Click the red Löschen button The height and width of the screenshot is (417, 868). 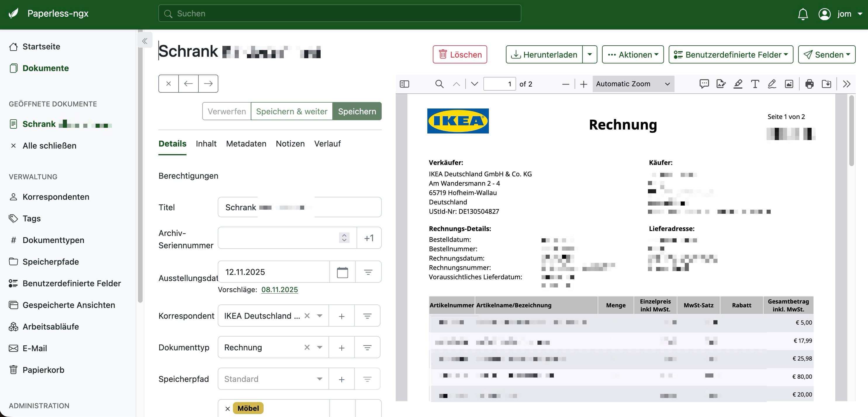[x=460, y=54]
